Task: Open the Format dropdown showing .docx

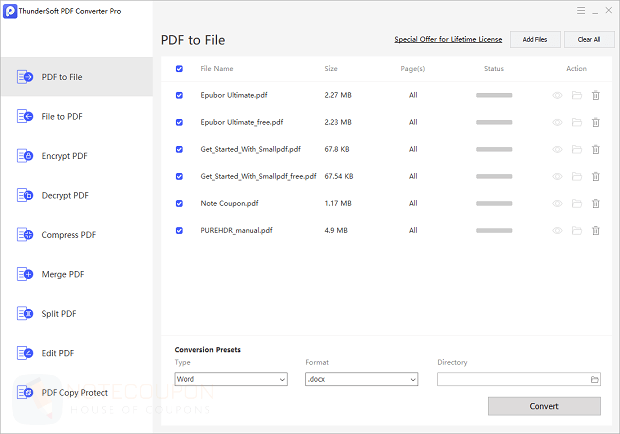Action: (x=361, y=380)
